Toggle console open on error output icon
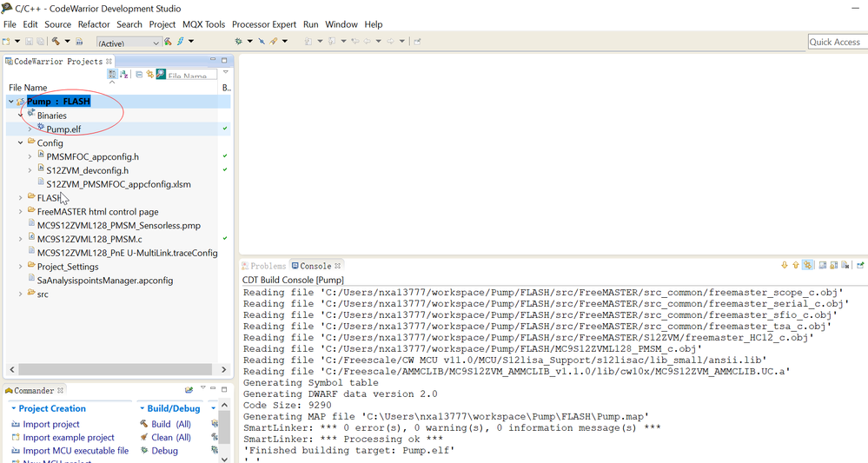 (x=833, y=265)
